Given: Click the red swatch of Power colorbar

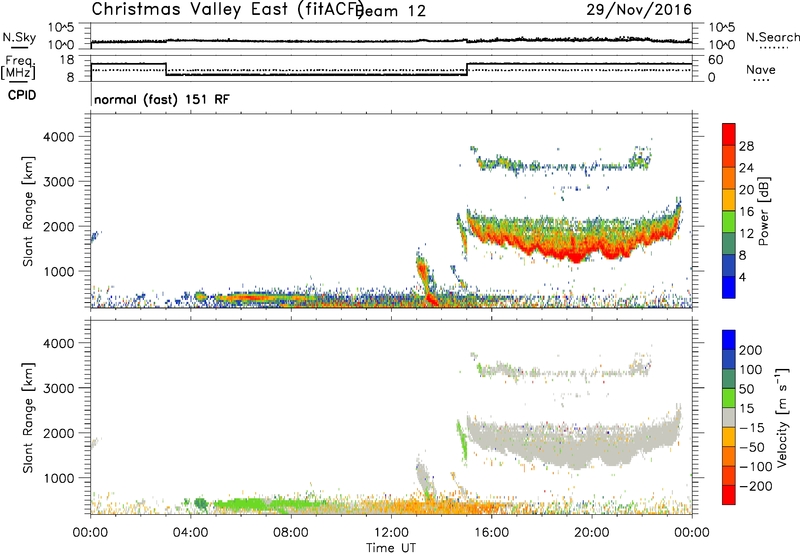Looking at the screenshot, I should [x=729, y=134].
